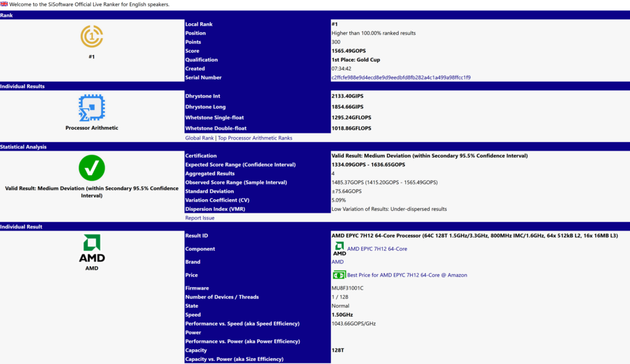Click the Report Issue link
630x364 pixels.
[x=200, y=218]
